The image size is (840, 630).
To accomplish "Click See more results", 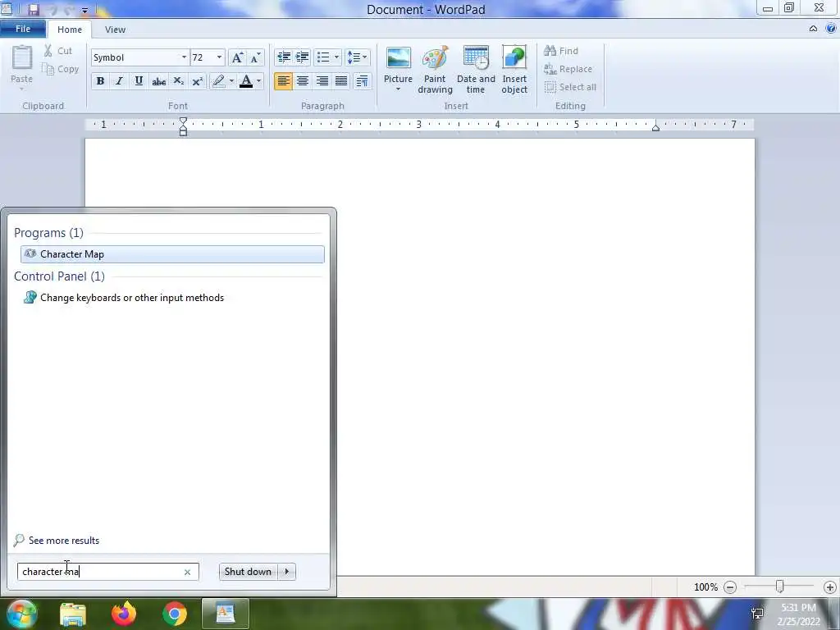I will 57,540.
